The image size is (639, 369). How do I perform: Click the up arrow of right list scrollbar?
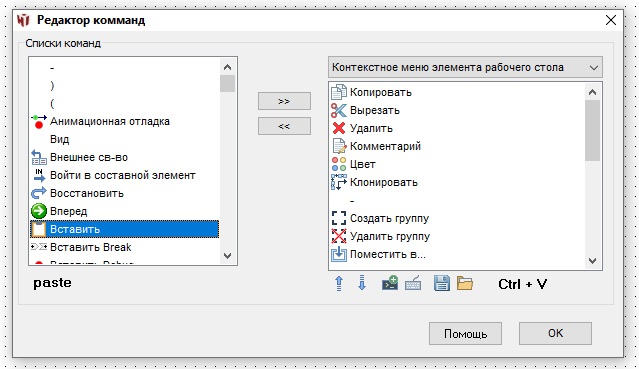click(x=593, y=92)
